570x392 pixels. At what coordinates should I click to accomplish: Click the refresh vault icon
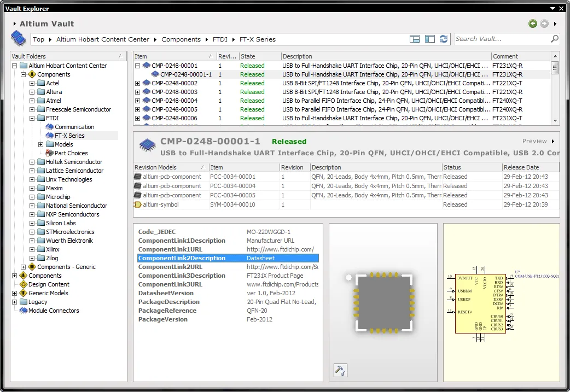444,39
